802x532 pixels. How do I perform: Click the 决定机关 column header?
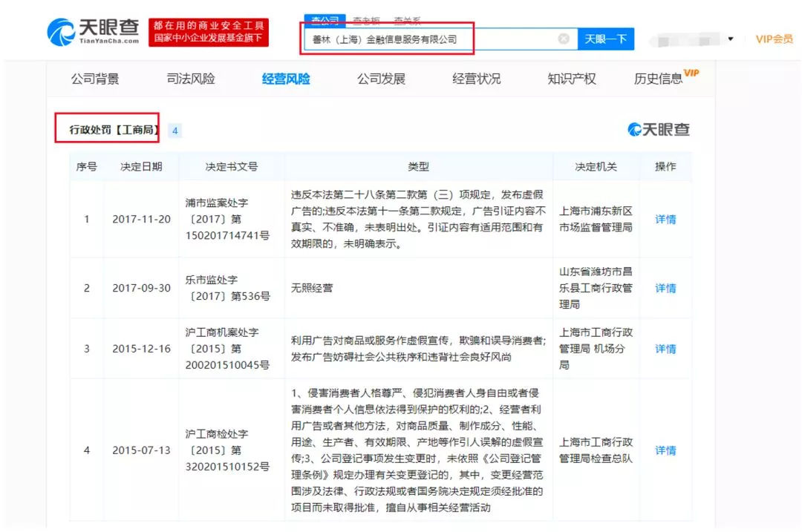596,167
